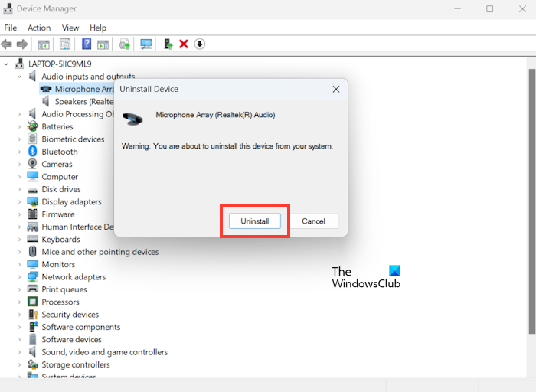The width and height of the screenshot is (536, 392).
Task: Expand the Batteries chevron
Action: pos(19,127)
